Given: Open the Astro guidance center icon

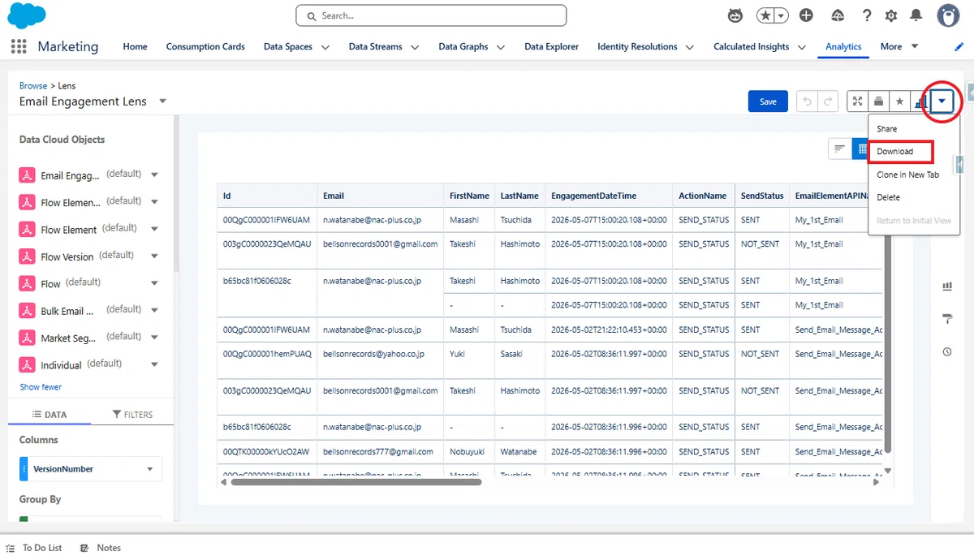Looking at the screenshot, I should pos(735,15).
